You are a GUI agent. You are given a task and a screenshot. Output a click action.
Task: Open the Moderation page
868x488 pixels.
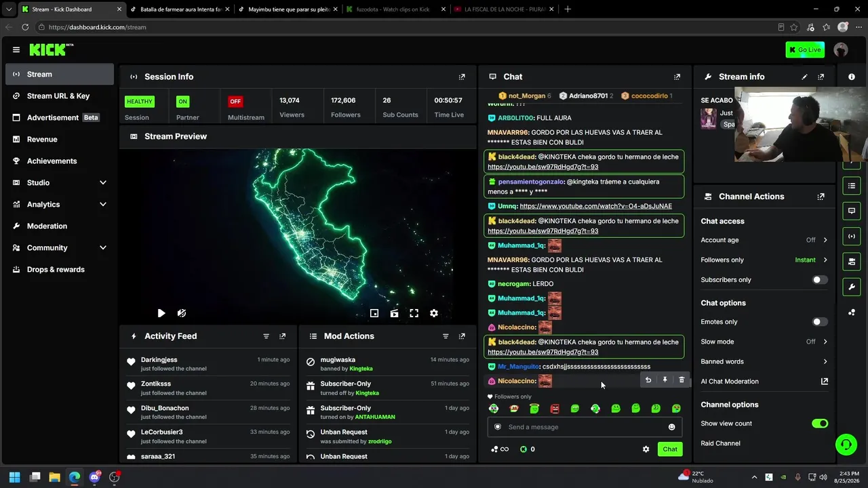coord(60,226)
